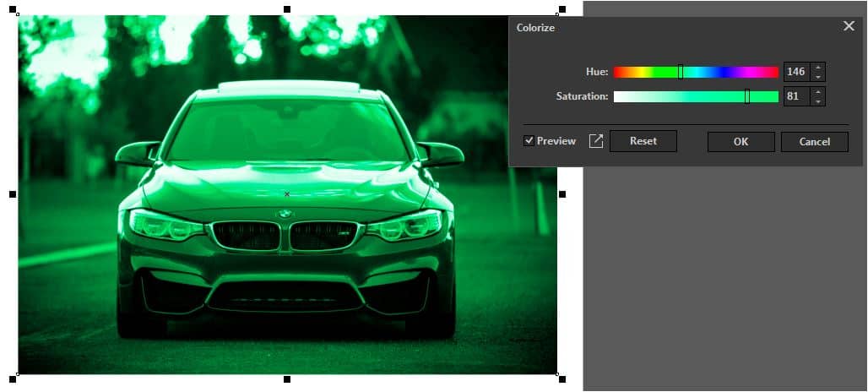The width and height of the screenshot is (868, 392).
Task: Click the right-middle selection handle of image
Action: pyautogui.click(x=561, y=194)
